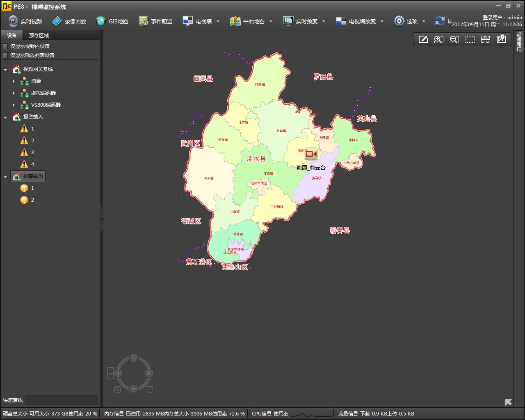This screenshot has width=525, height=420.
Task: Collapse the 报警输出 tree node
Action: [5, 177]
